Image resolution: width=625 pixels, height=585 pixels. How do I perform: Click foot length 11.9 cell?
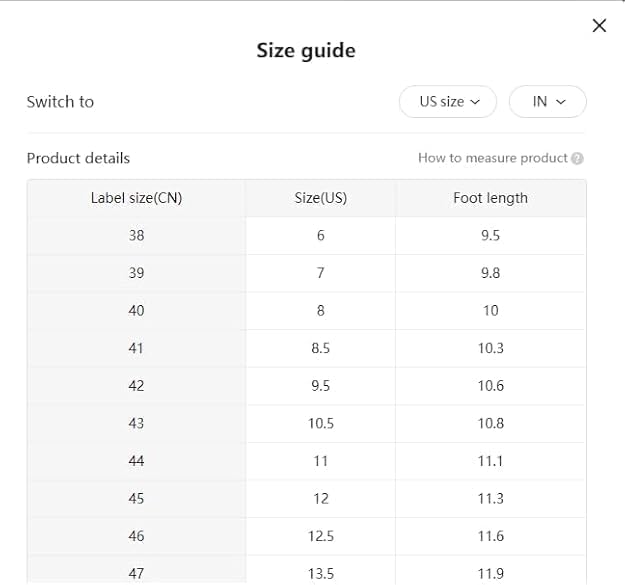pyautogui.click(x=490, y=570)
